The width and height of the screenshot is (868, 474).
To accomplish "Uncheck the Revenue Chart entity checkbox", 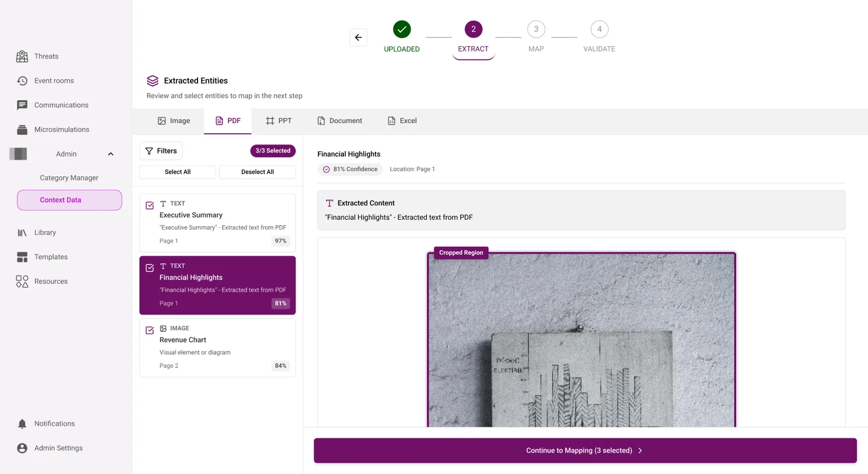I will tap(150, 330).
